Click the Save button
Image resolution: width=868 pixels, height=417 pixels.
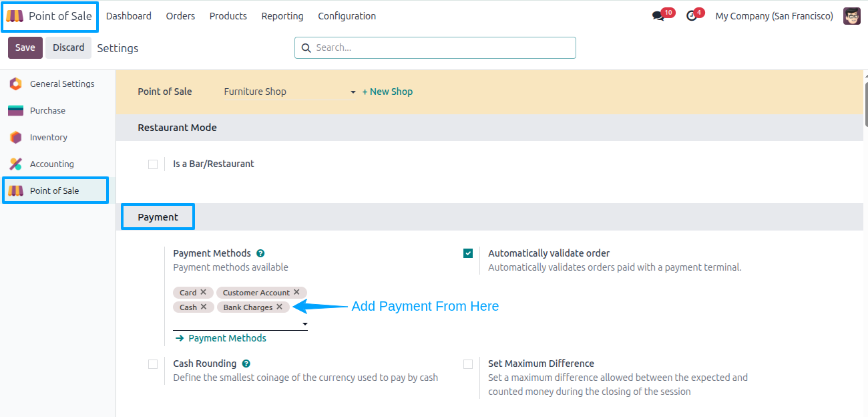25,47
